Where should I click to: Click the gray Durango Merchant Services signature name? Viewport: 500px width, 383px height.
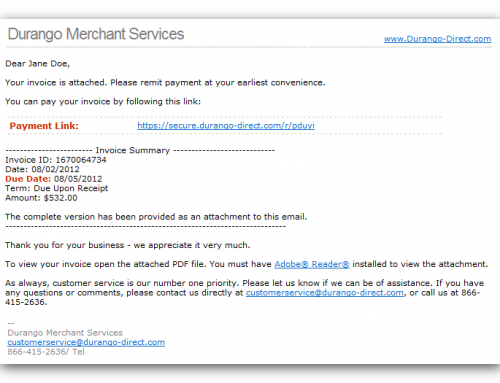(x=65, y=333)
